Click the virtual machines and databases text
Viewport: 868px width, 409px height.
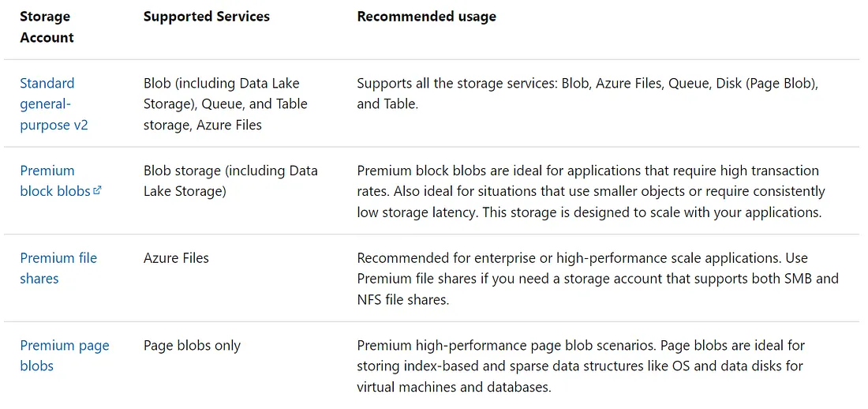tap(454, 387)
